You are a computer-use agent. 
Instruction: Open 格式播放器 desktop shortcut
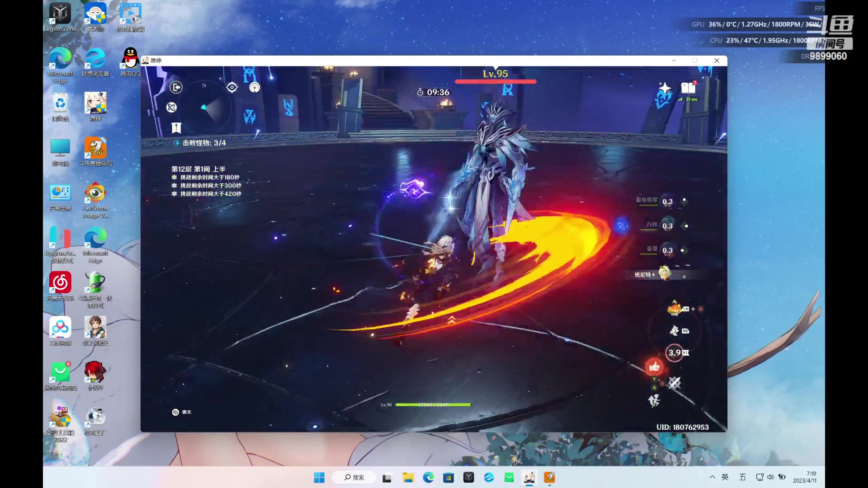pos(131,17)
